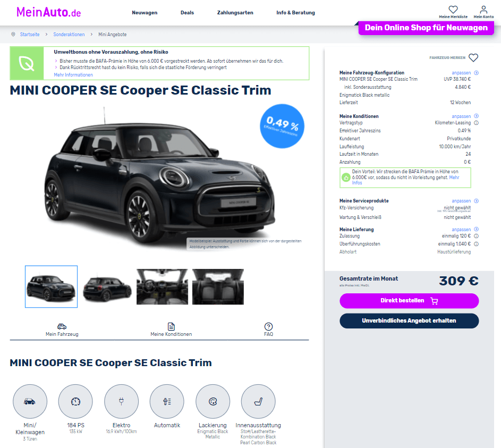Click the Elektro plug icon
501x448 pixels.
coord(122,401)
